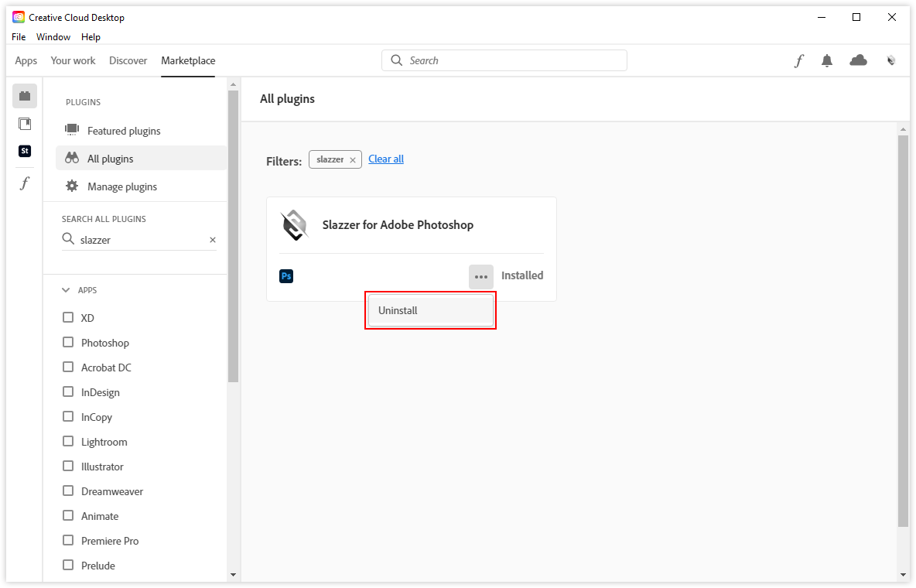Open the notifications bell
Viewport: 916px width, 588px height.
click(826, 61)
